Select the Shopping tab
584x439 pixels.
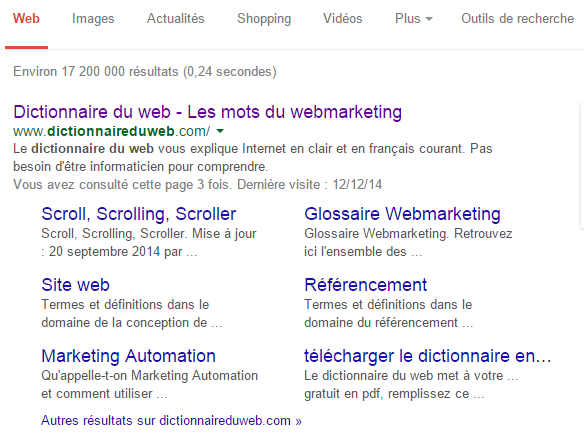tap(264, 19)
